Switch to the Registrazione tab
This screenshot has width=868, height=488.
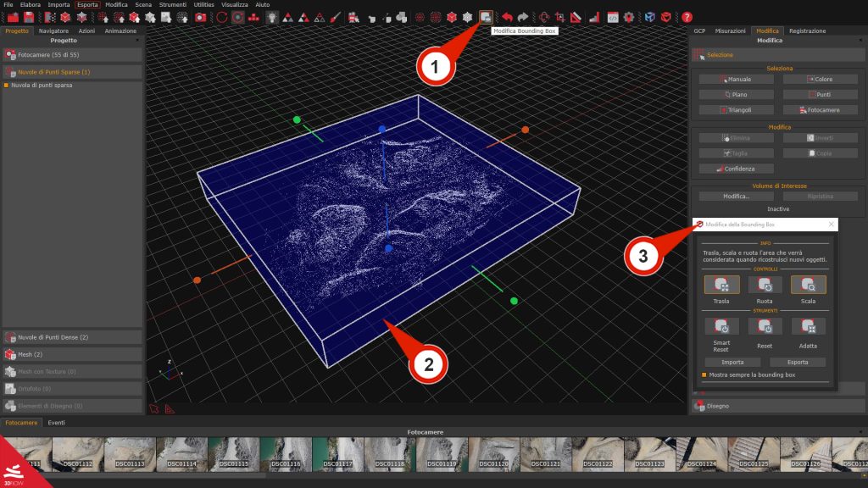coord(808,31)
